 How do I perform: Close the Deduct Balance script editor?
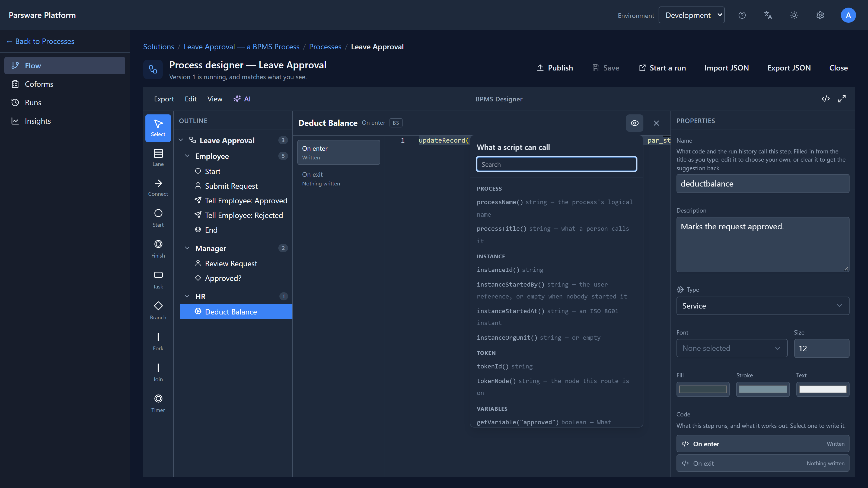656,123
